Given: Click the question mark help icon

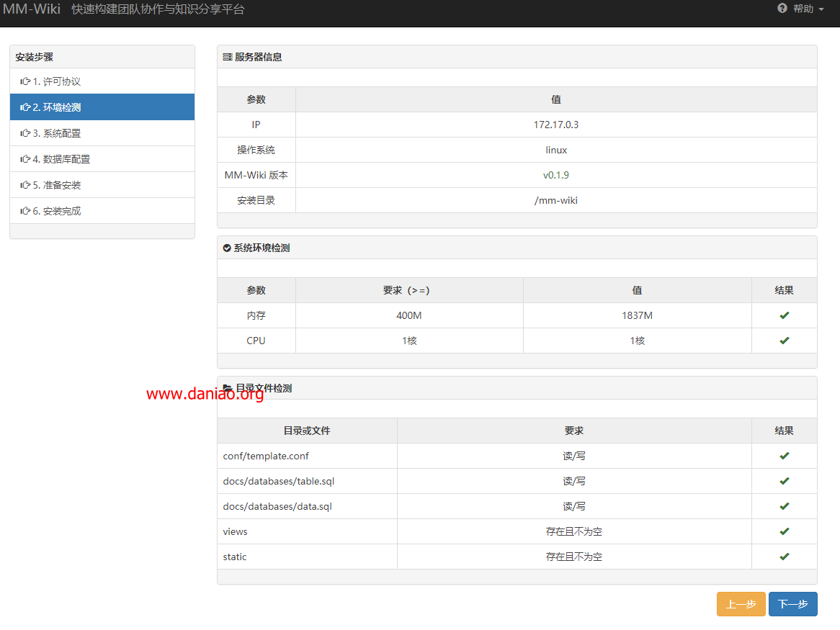Looking at the screenshot, I should pos(782,8).
